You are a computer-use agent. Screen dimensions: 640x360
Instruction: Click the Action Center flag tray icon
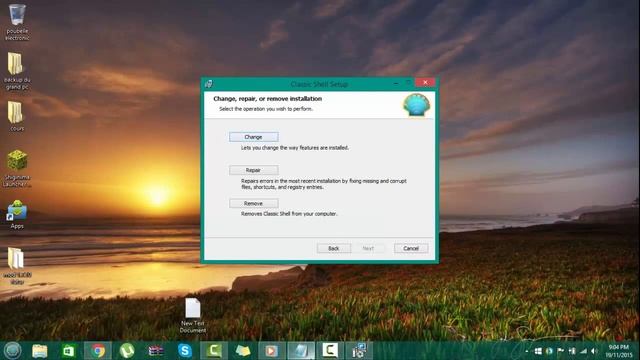(x=560, y=351)
